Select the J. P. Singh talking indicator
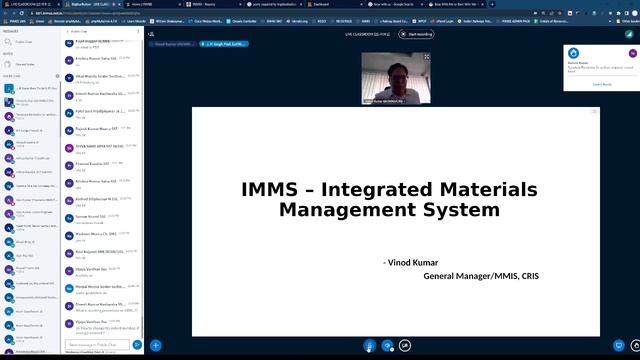 pos(224,44)
